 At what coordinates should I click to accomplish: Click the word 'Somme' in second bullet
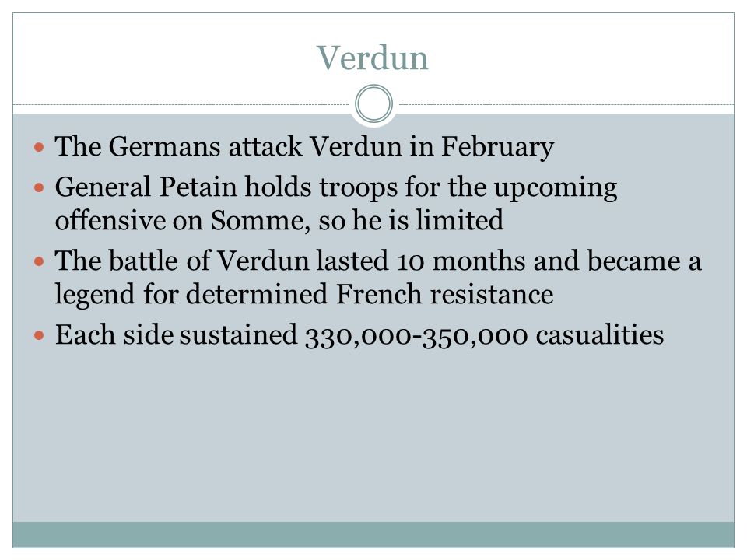[x=259, y=220]
